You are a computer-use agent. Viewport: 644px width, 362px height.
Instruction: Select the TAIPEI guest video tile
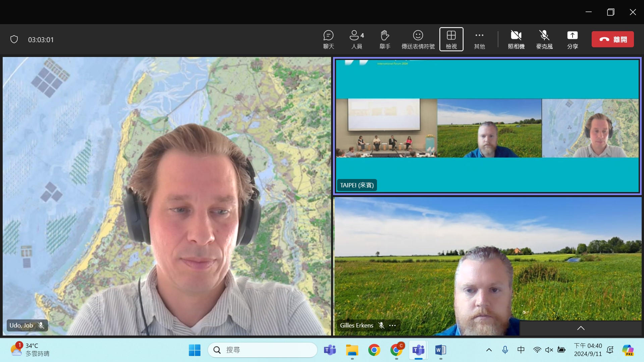tap(487, 126)
